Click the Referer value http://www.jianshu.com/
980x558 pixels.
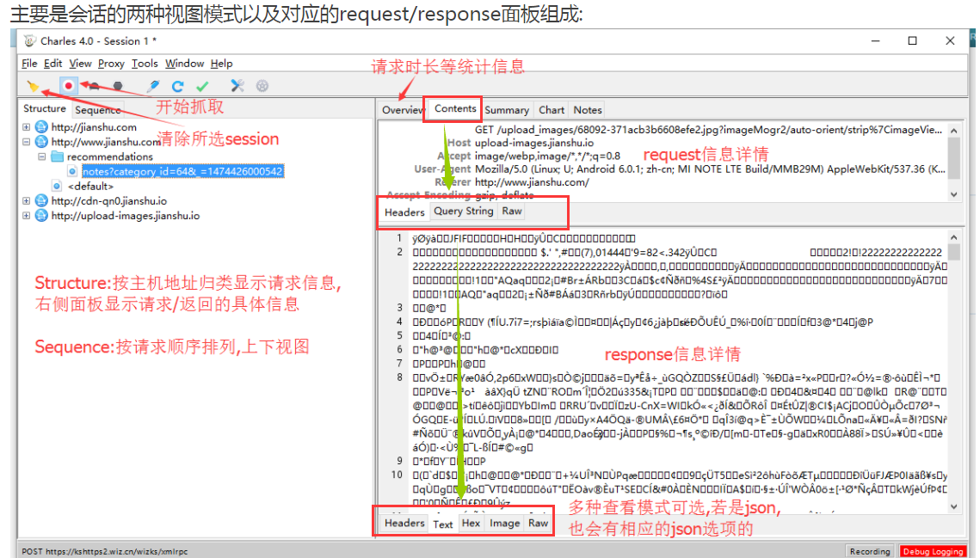click(x=532, y=181)
